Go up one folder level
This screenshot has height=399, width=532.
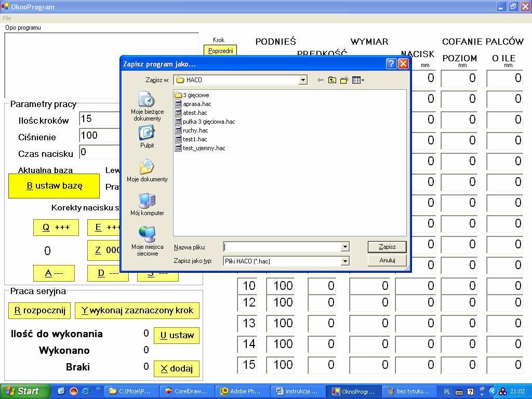pyautogui.click(x=332, y=80)
